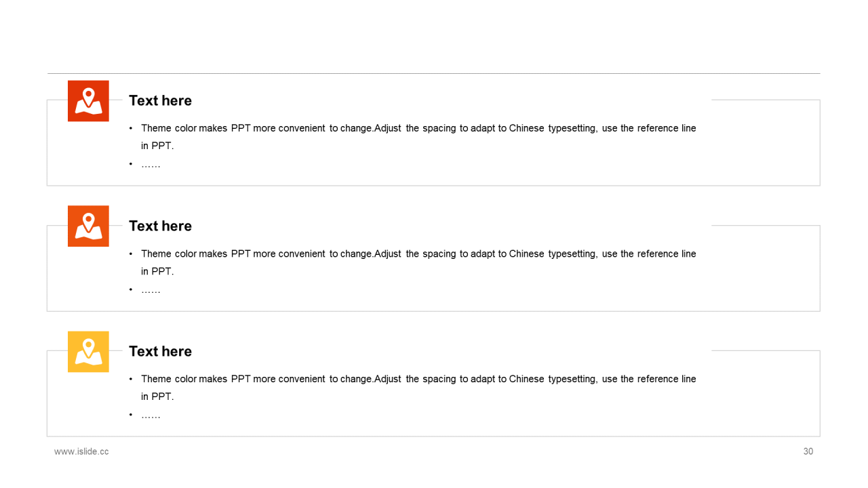The width and height of the screenshot is (868, 488).
Task: Click the ellipsis bullet in the third block
Action: coord(151,415)
